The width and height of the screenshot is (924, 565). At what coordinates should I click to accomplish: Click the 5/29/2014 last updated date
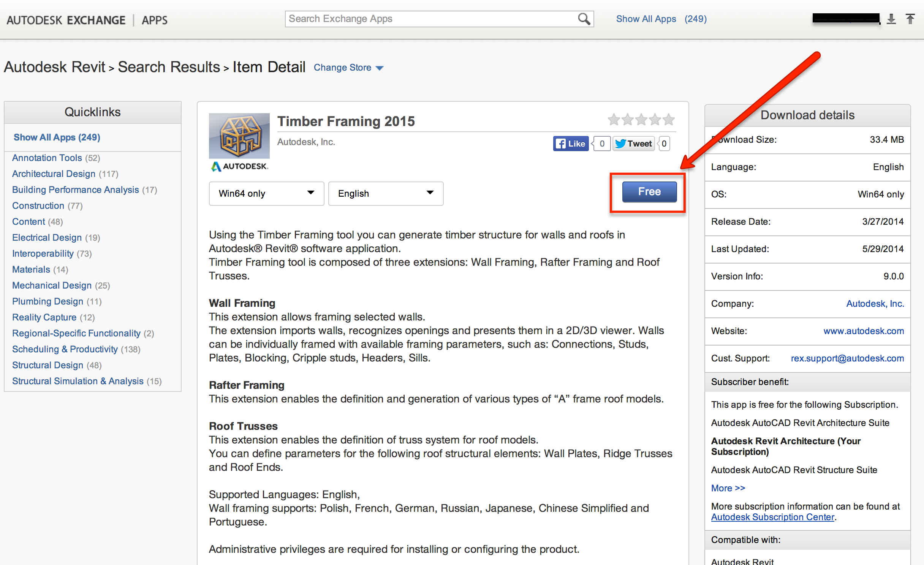[883, 249]
